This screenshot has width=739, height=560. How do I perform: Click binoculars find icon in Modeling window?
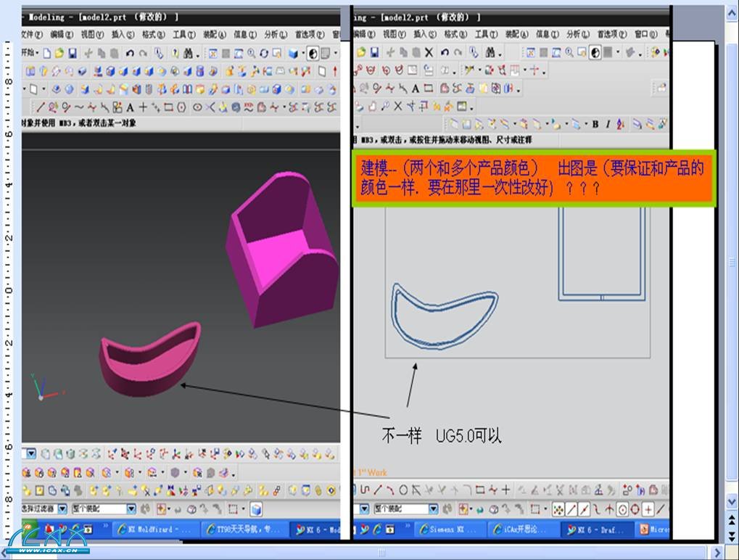[x=188, y=53]
